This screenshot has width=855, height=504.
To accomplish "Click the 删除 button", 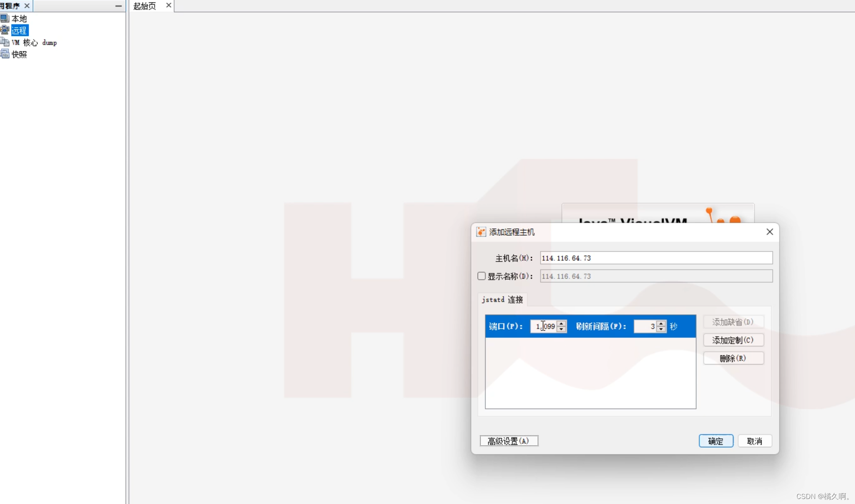I will (733, 359).
